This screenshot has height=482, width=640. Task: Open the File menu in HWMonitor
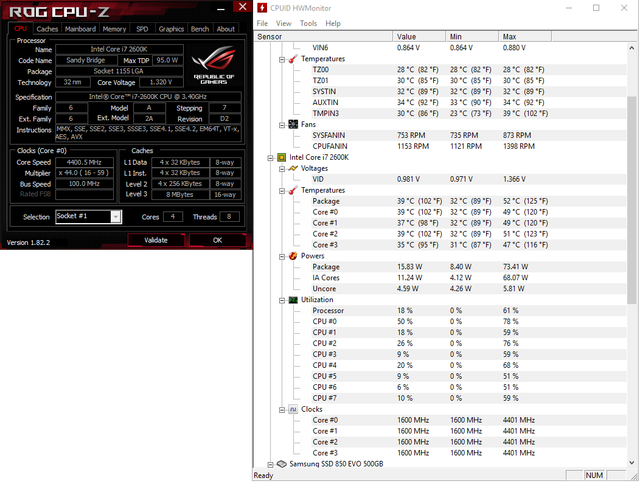click(x=262, y=23)
